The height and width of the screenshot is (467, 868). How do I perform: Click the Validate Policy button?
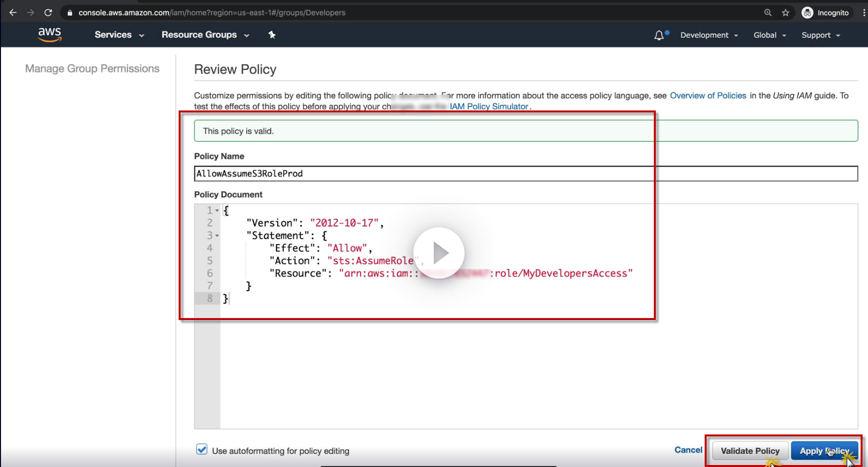pyautogui.click(x=750, y=451)
